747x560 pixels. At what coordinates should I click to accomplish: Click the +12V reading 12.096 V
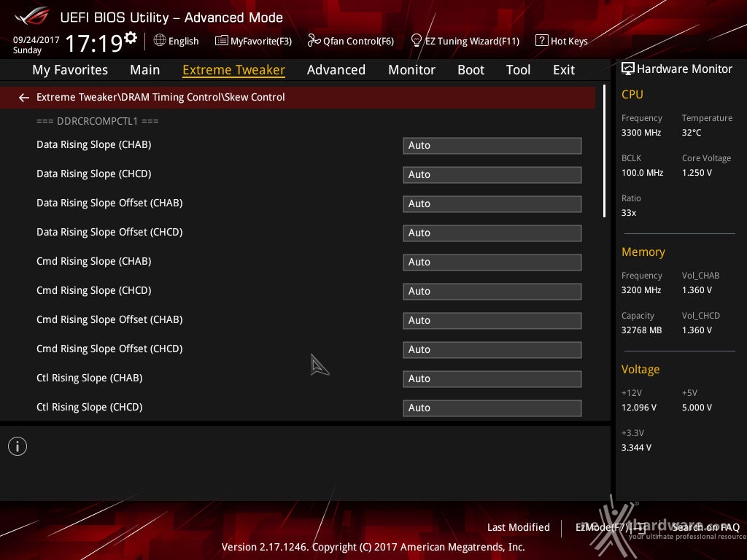click(639, 408)
